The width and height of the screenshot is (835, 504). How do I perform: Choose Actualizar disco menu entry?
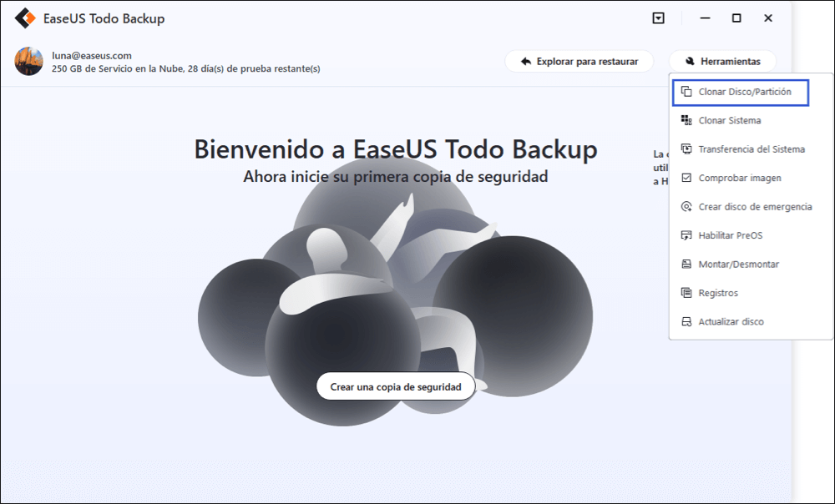(751, 321)
